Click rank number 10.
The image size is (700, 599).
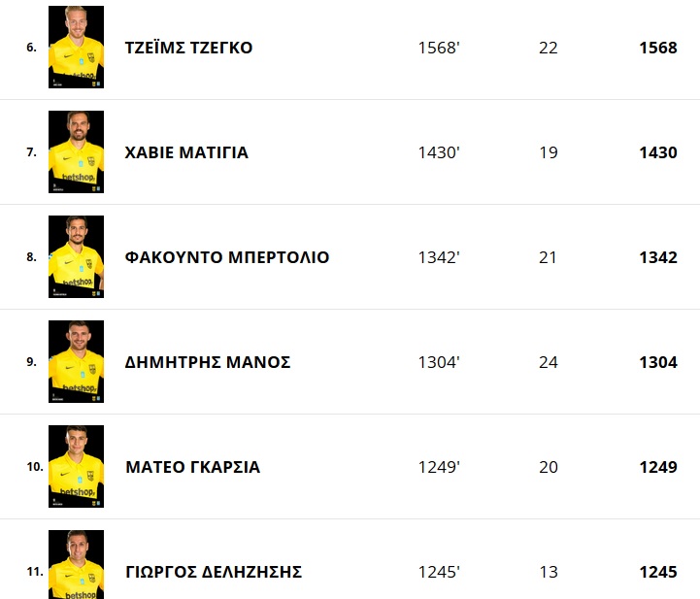point(35,467)
